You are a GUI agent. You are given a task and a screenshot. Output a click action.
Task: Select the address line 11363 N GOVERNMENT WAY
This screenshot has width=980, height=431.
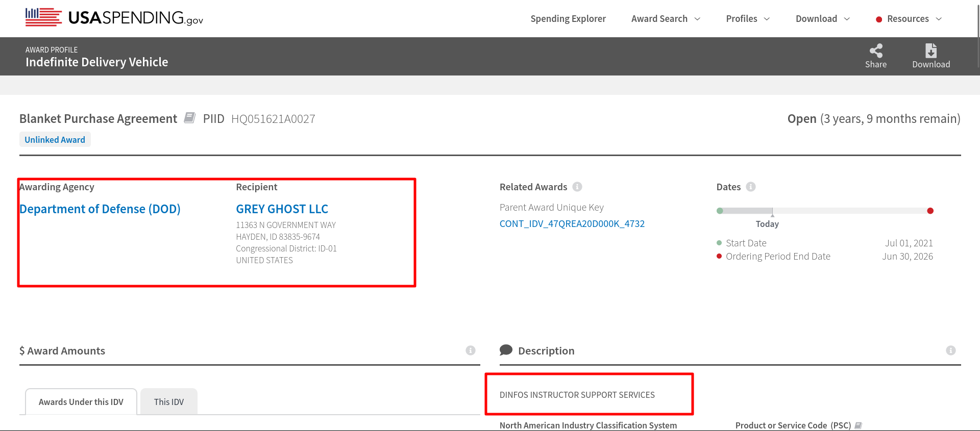[286, 225]
